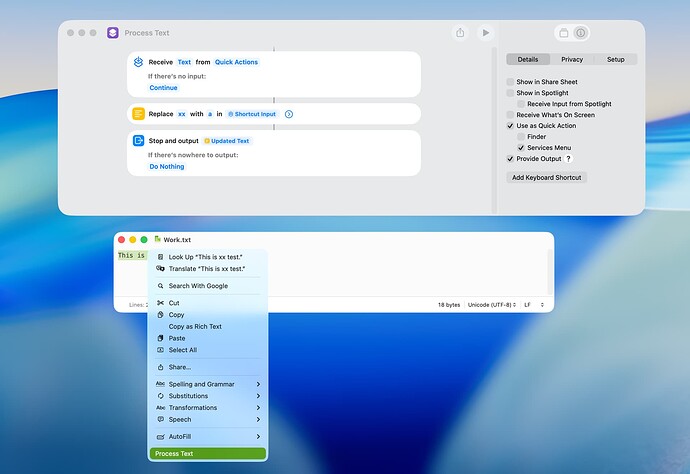Click Add Keyboard Shortcut button
Screen dimensions: 690x474
click(x=547, y=177)
